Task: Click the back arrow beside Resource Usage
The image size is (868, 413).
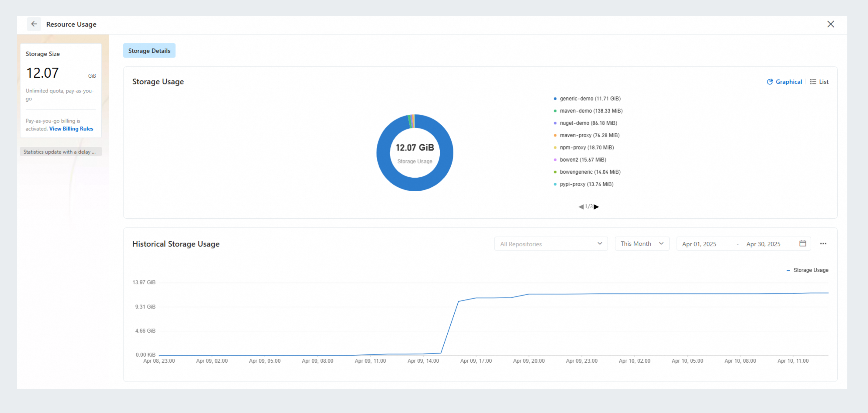Action: 34,24
